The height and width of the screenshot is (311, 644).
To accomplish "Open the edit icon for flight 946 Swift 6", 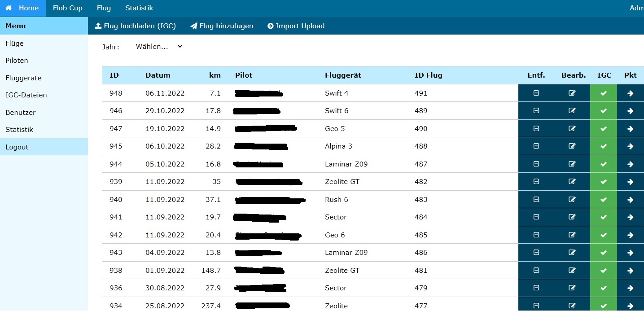I will pyautogui.click(x=572, y=110).
